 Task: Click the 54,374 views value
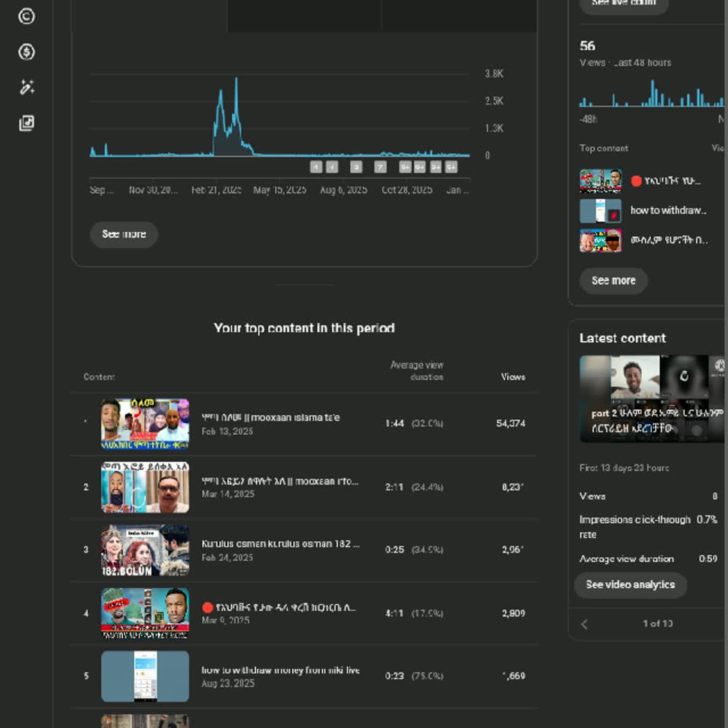(x=511, y=423)
